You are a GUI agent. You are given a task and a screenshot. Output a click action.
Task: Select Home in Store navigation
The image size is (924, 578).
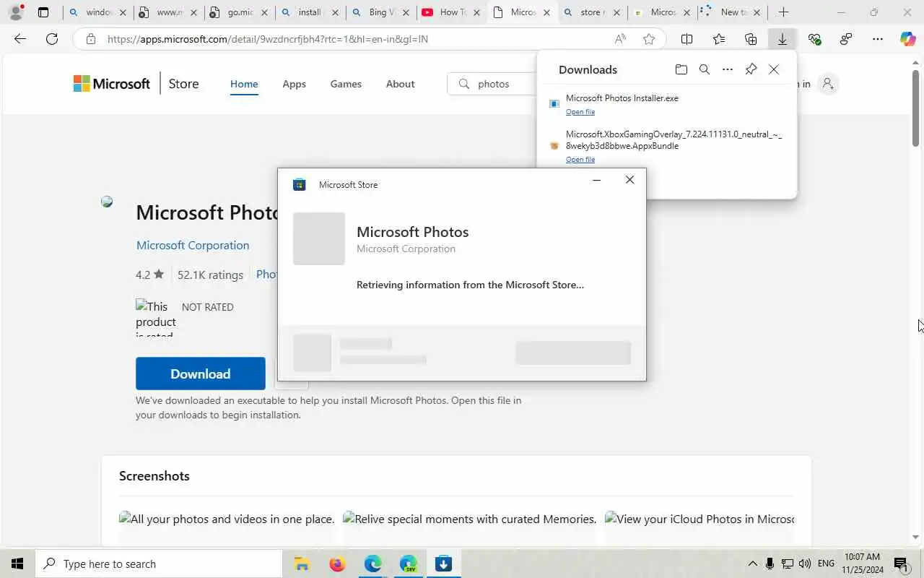(244, 84)
